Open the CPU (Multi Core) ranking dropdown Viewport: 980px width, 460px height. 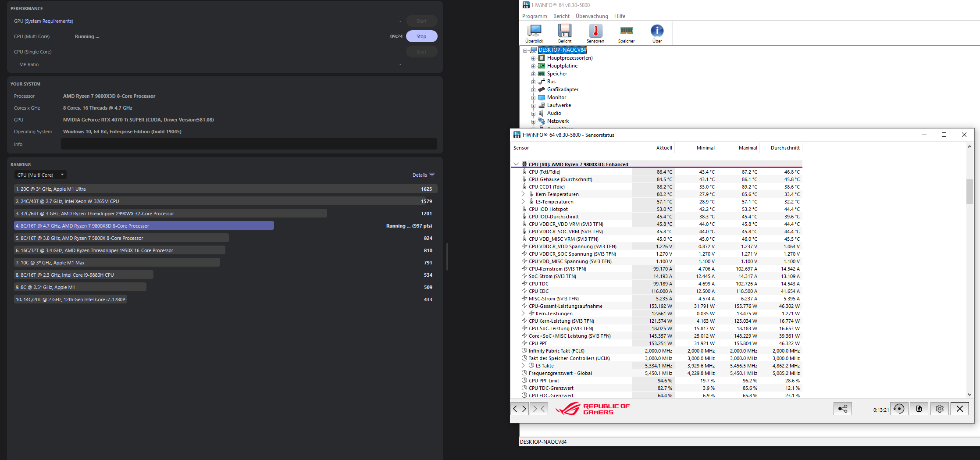[40, 175]
